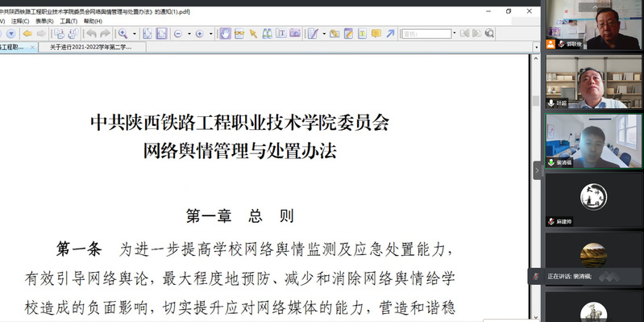Screen dimensions: 644x322
Task: Select 麻建帅 participant avatar tile
Action: pos(593,200)
